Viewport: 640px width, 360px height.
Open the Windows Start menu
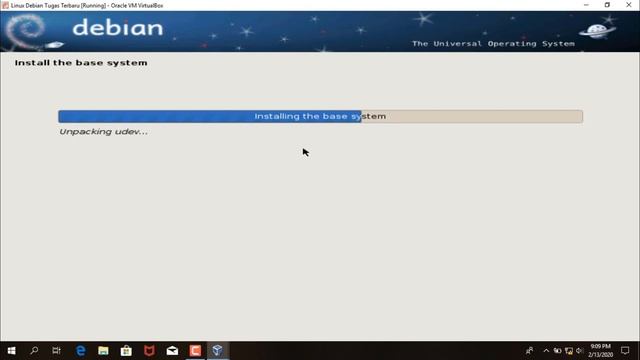11,351
